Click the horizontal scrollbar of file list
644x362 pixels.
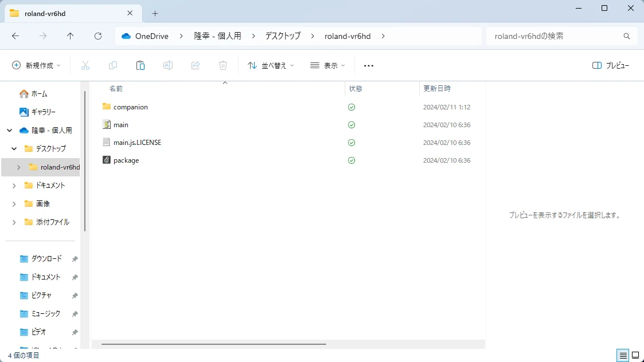[x=213, y=344]
